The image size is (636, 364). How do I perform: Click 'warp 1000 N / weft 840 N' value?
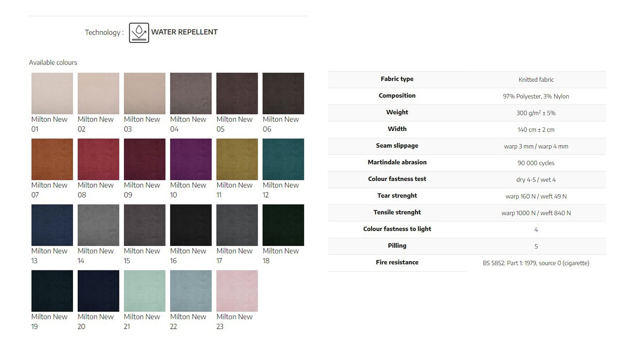(x=536, y=213)
